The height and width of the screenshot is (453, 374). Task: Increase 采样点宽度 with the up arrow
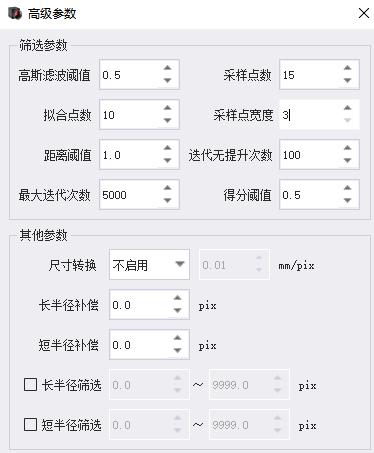(347, 108)
